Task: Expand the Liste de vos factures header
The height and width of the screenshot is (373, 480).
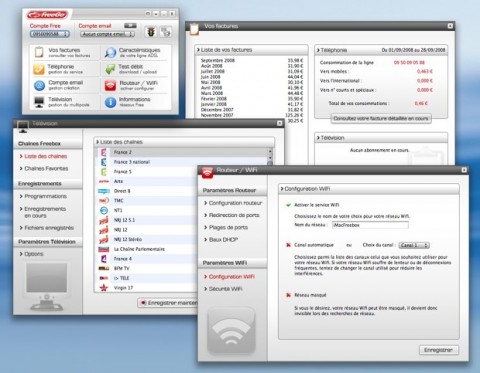Action: click(x=252, y=50)
